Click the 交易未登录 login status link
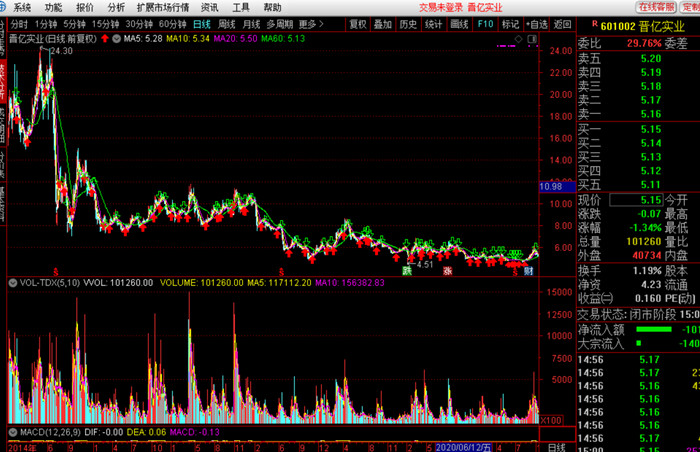 click(441, 7)
